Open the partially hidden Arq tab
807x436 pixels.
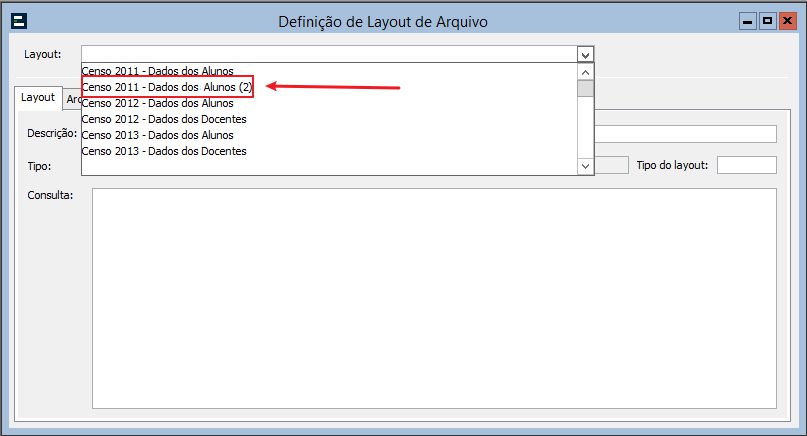coord(73,99)
